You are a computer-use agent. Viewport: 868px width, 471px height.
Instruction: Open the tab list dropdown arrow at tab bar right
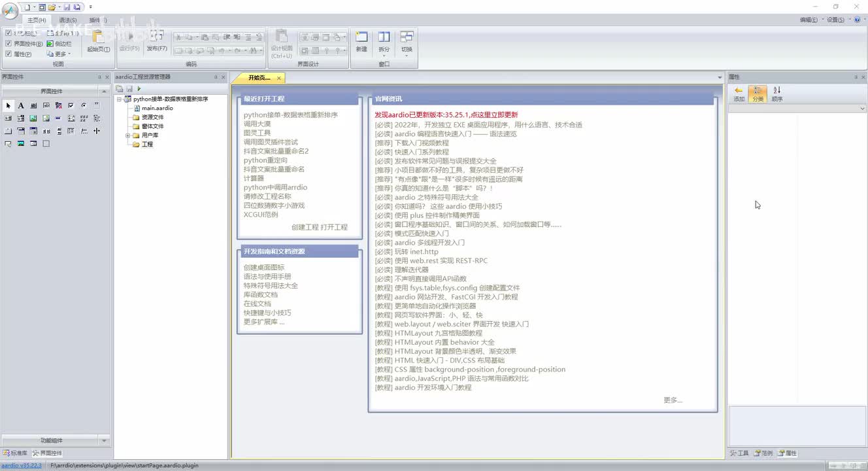[x=720, y=78]
